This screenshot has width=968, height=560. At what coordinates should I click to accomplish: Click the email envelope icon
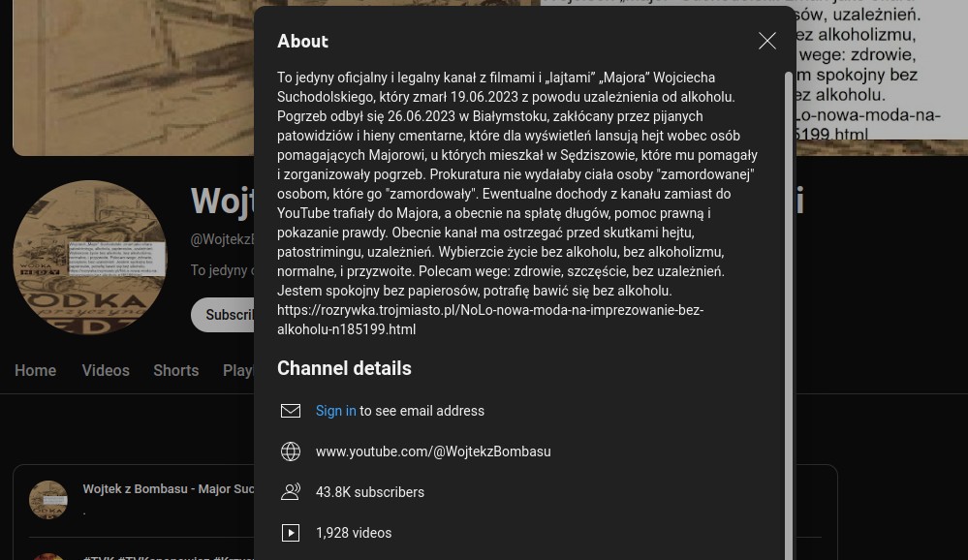point(291,411)
